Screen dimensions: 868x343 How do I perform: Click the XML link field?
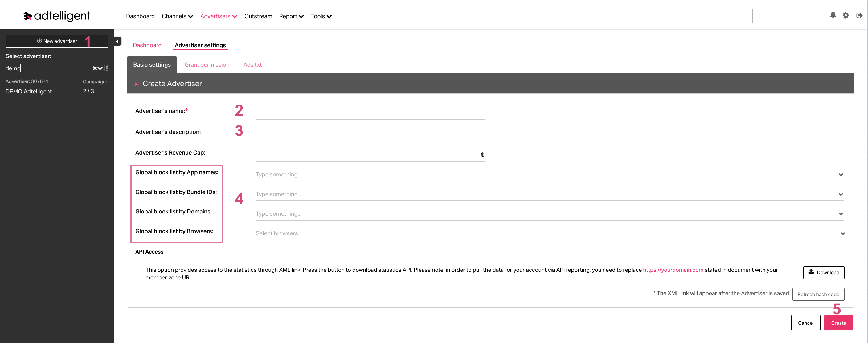(399, 295)
